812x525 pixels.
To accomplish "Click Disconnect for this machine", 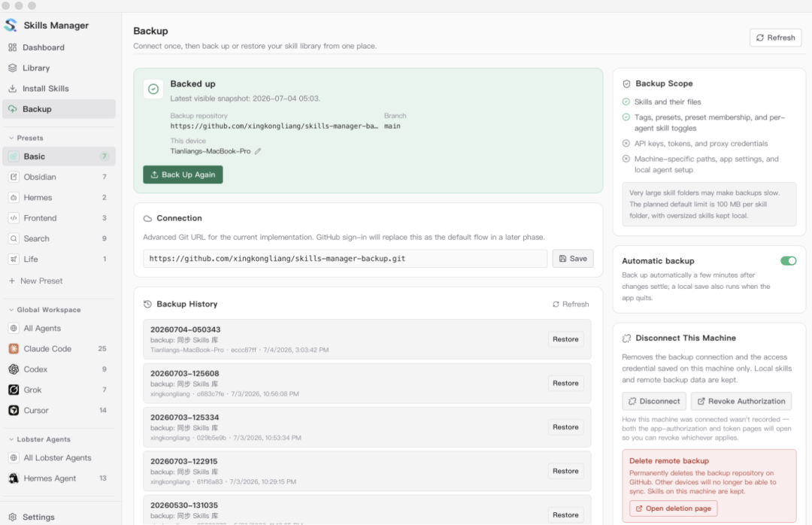I will click(x=654, y=401).
